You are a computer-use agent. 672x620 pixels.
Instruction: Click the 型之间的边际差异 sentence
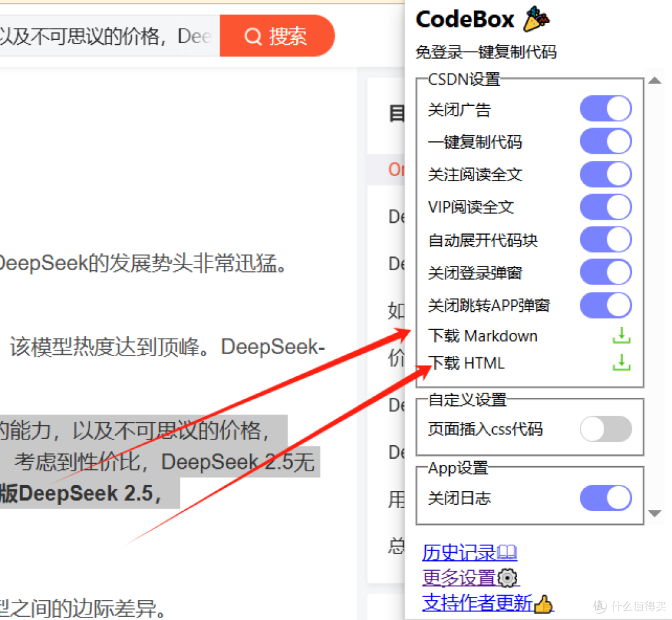tap(82, 608)
